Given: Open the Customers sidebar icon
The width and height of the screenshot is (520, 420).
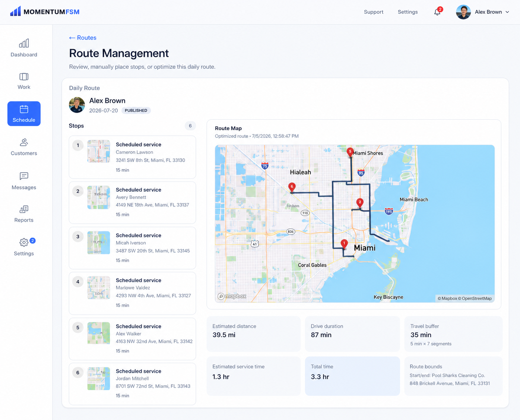Looking at the screenshot, I should [24, 142].
